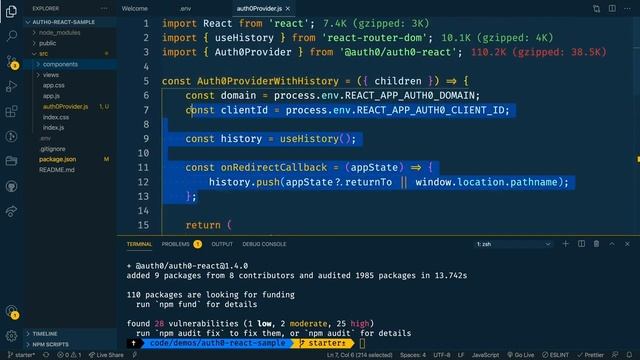Image resolution: width=640 pixels, height=360 pixels.
Task: Click Go Live in status bar
Action: pos(520,355)
